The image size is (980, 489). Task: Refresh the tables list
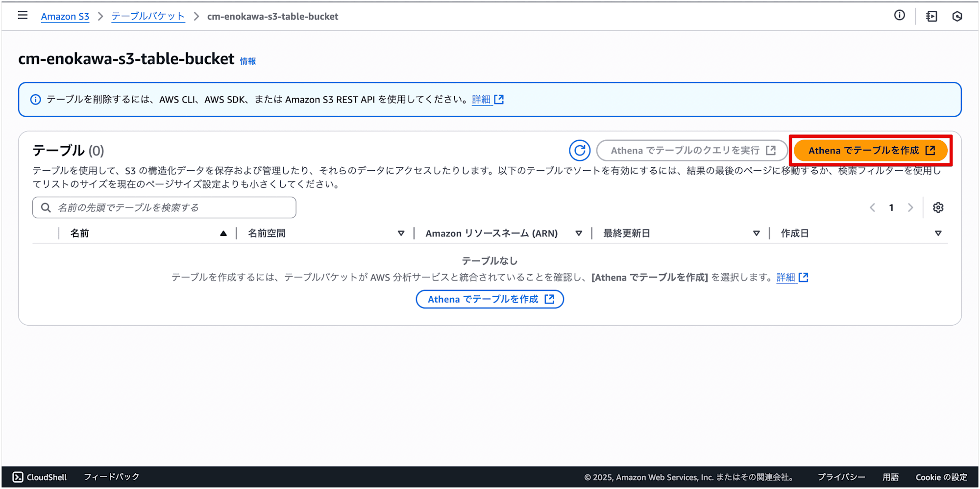(x=580, y=151)
